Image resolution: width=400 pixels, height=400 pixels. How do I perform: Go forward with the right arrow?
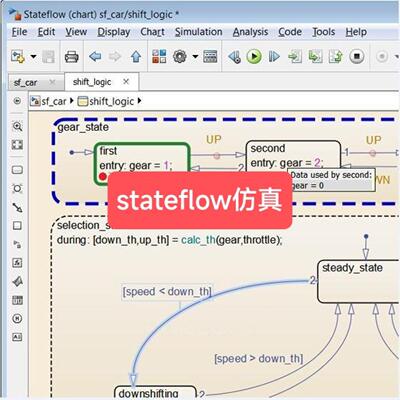[115, 56]
